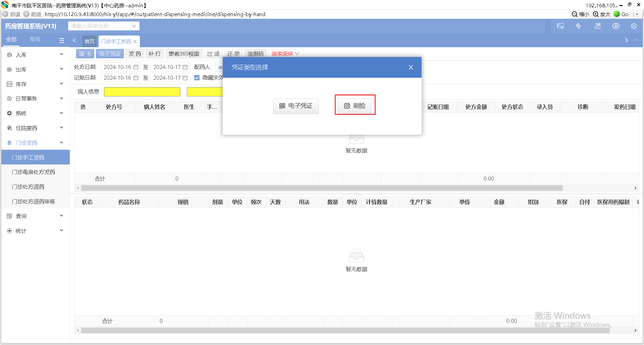Click the zoom in (放大) magnifier icon

click(596, 14)
